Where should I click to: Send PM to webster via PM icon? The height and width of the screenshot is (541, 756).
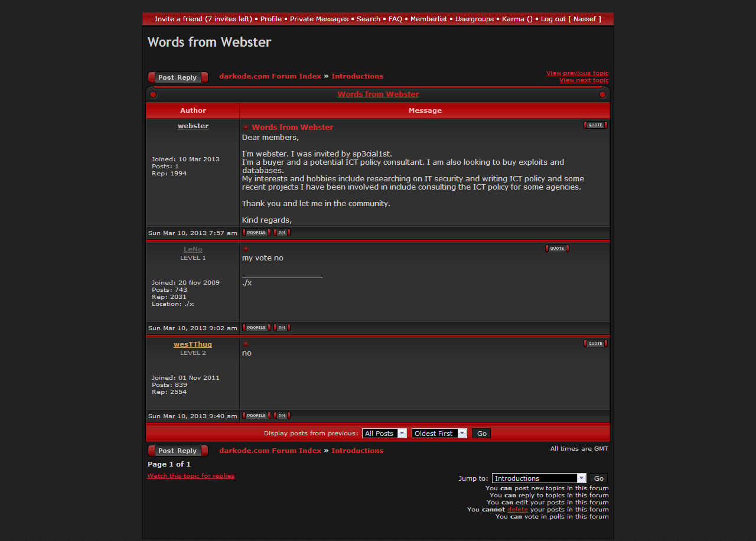point(282,233)
